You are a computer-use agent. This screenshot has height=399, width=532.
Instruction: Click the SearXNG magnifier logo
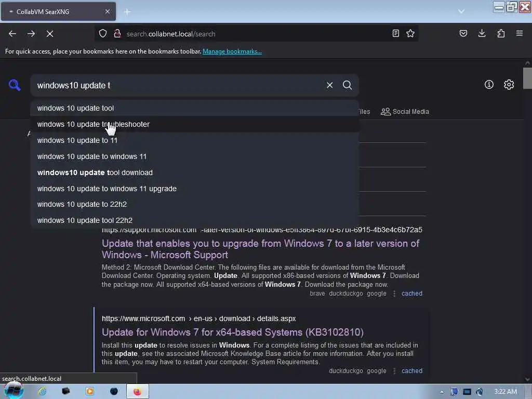pyautogui.click(x=14, y=85)
